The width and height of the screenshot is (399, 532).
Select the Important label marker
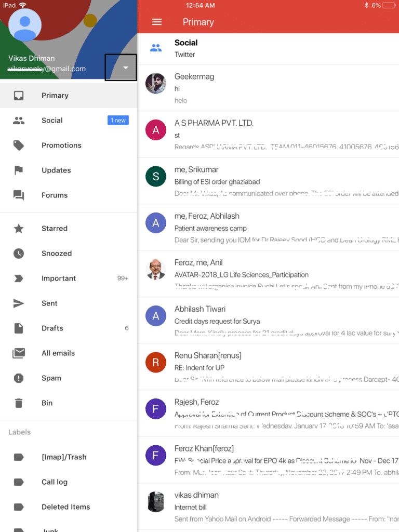pos(19,278)
